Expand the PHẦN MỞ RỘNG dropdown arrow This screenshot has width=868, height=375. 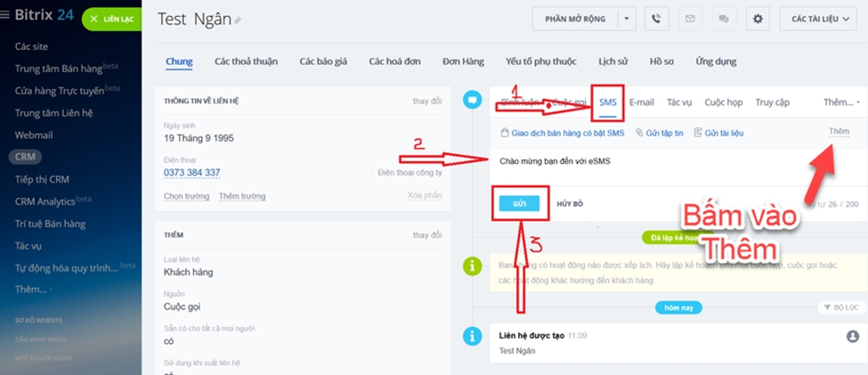(628, 19)
